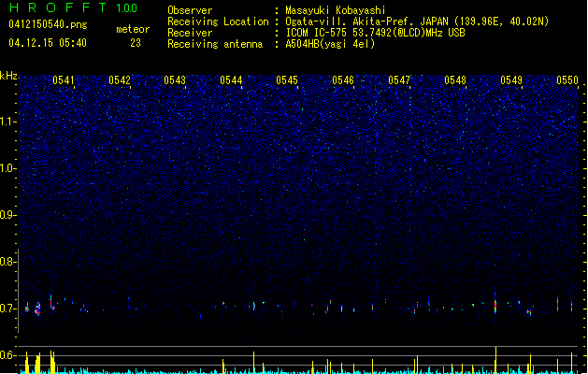
Task: Click the 'meteor' count label
Action: pyautogui.click(x=133, y=29)
